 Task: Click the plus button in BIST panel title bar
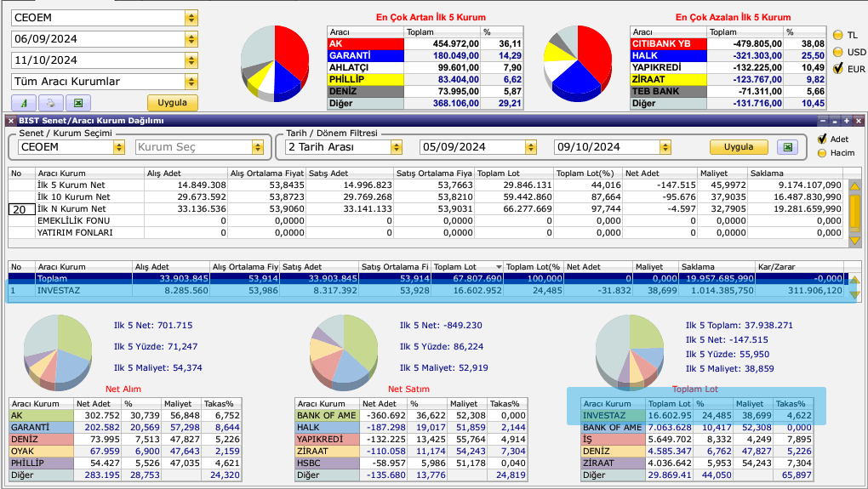coord(847,121)
